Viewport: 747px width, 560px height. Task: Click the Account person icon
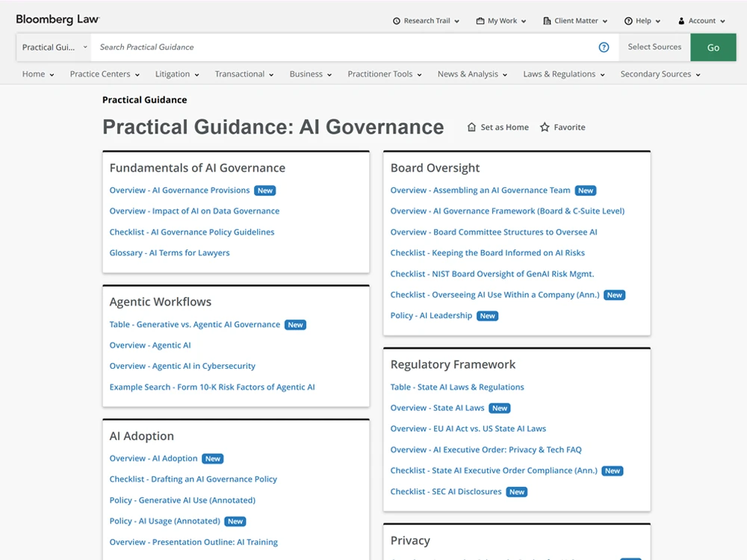coord(681,21)
